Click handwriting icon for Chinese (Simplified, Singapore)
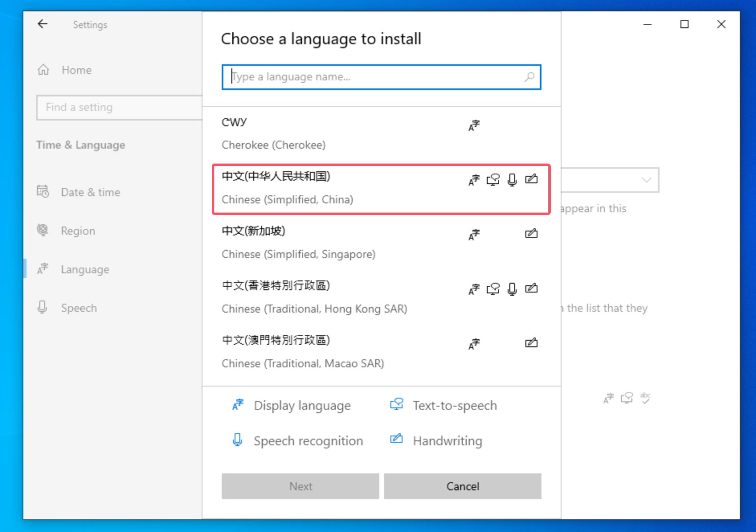The height and width of the screenshot is (532, 756). click(x=531, y=233)
